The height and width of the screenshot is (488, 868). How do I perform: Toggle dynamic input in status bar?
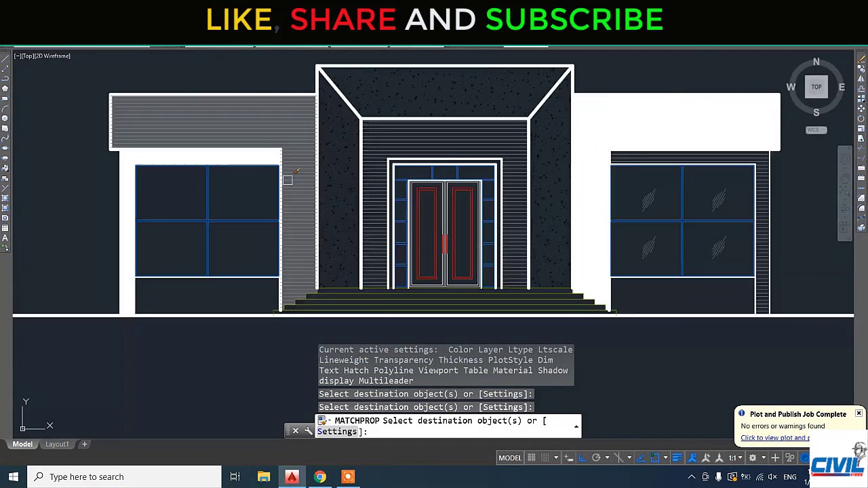point(568,457)
